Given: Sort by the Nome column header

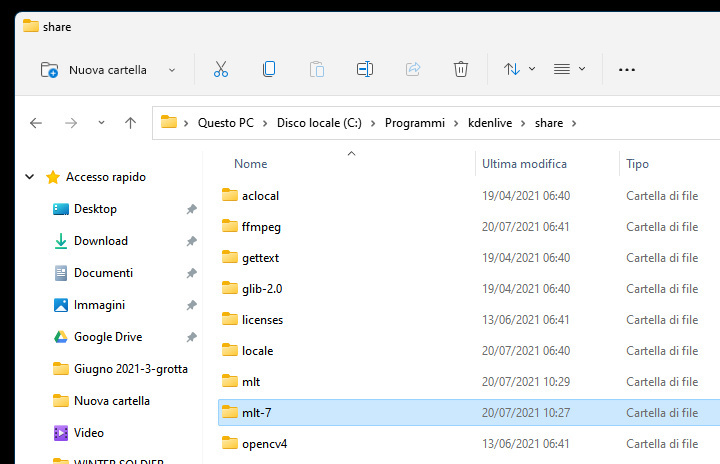Looking at the screenshot, I should click(x=251, y=164).
